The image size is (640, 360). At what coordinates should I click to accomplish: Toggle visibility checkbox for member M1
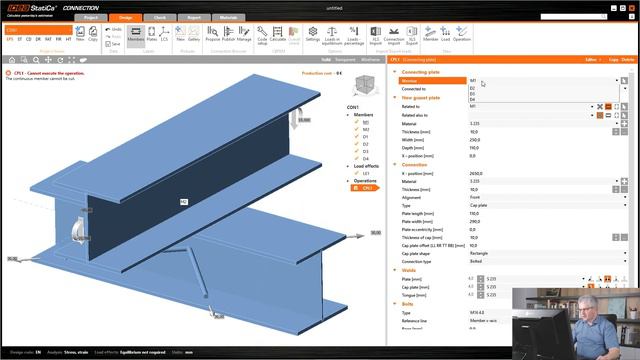coord(357,122)
